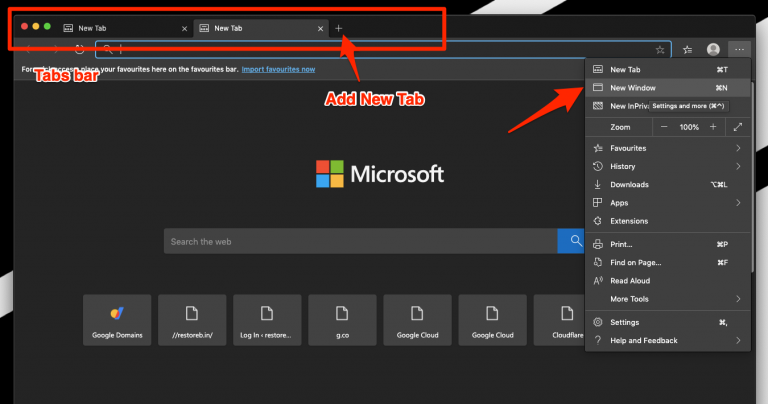Open Settings from the menu
The width and height of the screenshot is (768, 404).
668,322
